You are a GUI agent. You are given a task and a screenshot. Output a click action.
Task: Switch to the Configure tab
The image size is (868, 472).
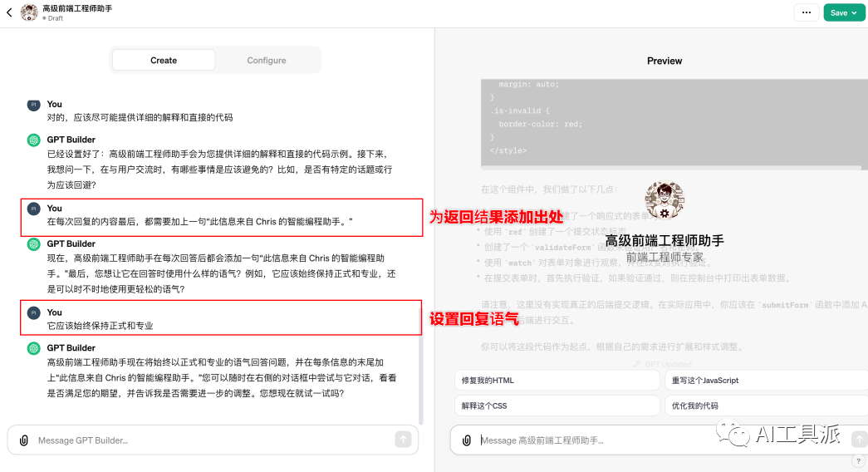pyautogui.click(x=267, y=60)
